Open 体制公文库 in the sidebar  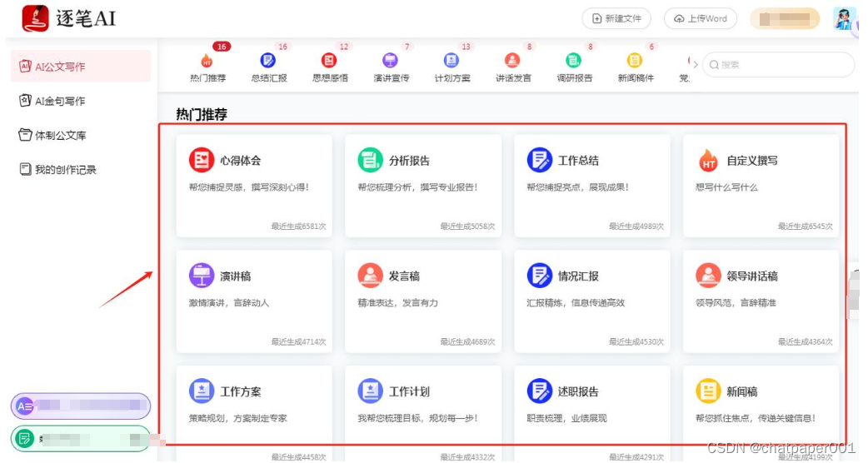click(x=52, y=135)
